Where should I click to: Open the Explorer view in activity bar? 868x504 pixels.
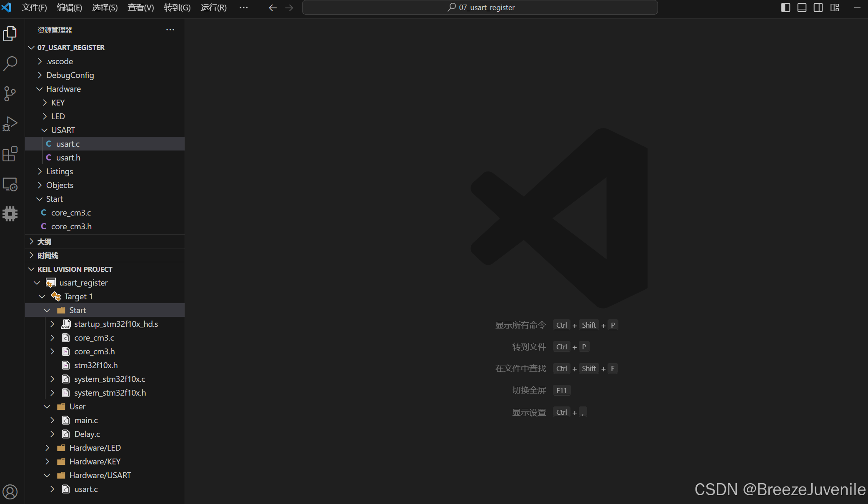click(10, 34)
